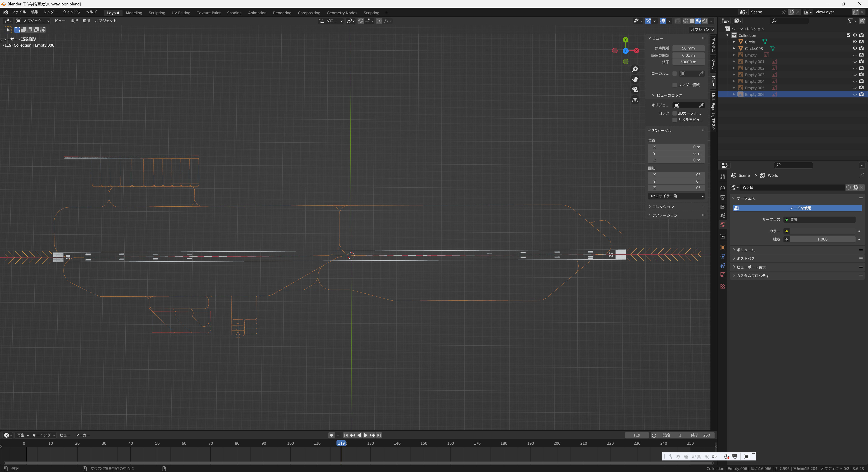Toggle snapping magnet in viewport header
868x472 pixels.
tap(361, 21)
